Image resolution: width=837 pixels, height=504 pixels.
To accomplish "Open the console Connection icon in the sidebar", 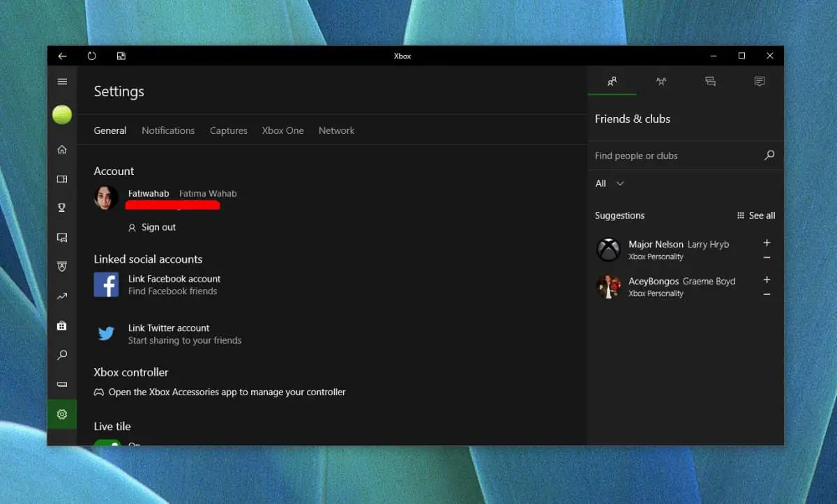I will pos(62,384).
